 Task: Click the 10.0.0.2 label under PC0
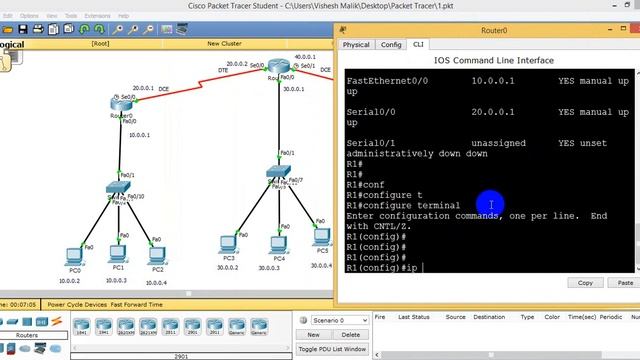pyautogui.click(x=69, y=281)
